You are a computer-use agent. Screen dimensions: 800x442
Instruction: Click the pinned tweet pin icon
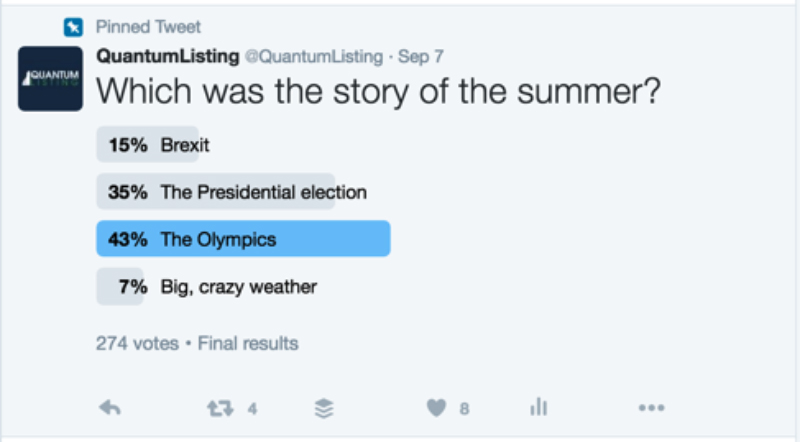coord(71,27)
